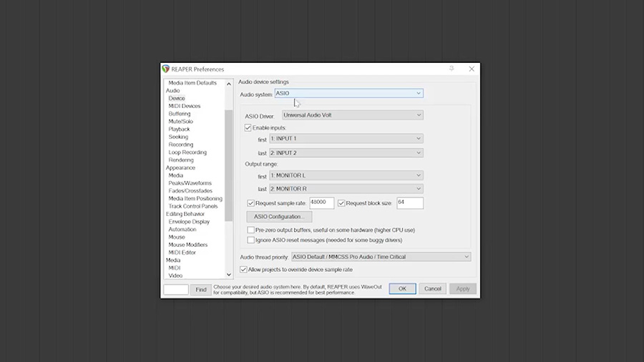This screenshot has height=362, width=644.
Task: Close the REAPER Preferences dialog
Action: pos(472,69)
